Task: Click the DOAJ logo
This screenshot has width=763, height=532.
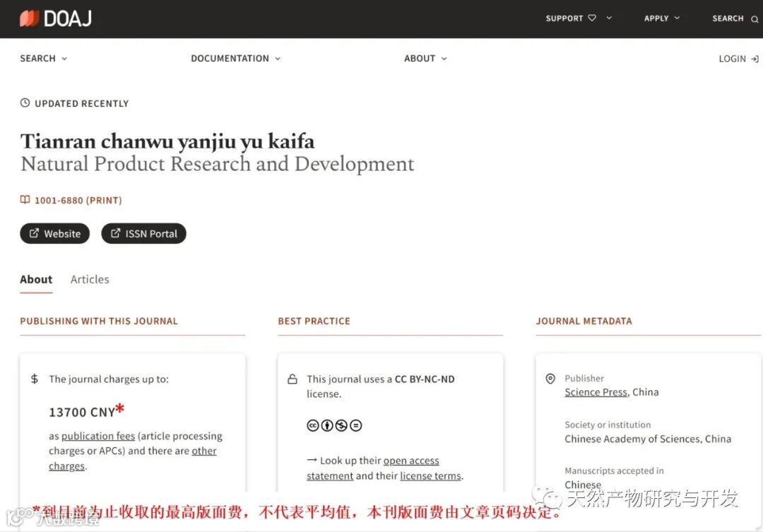Action: [x=56, y=18]
